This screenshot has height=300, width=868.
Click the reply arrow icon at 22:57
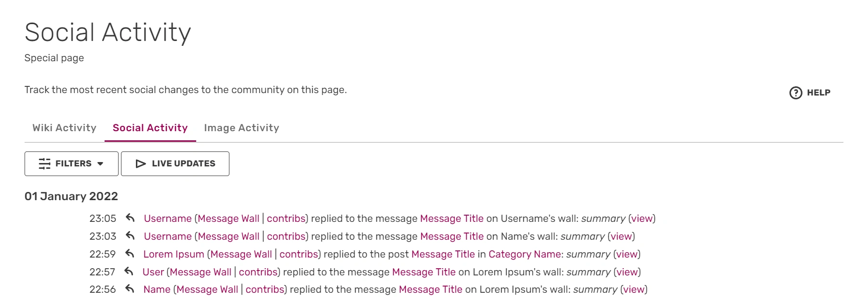click(129, 272)
